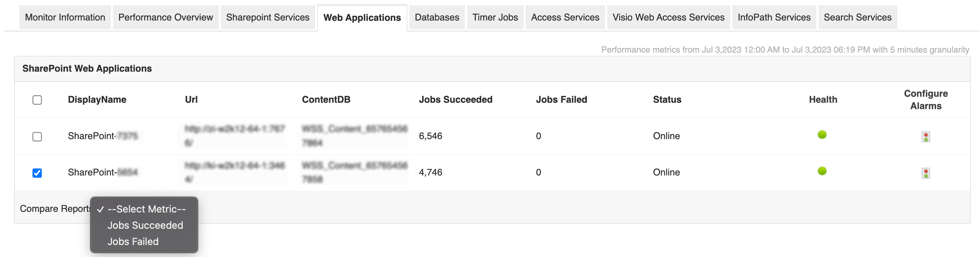Open the Sharepoint Services tab
This screenshot has height=257, width=980.
pos(267,17)
